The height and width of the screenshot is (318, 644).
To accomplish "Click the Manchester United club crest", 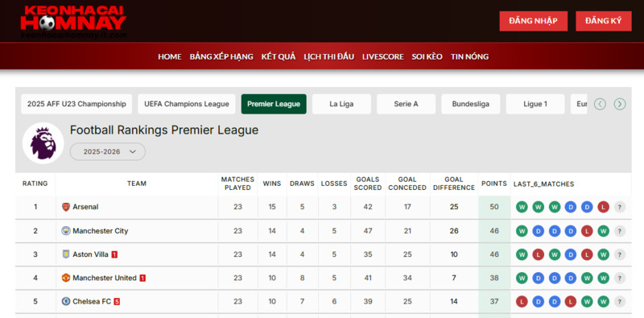I will coord(66,278).
